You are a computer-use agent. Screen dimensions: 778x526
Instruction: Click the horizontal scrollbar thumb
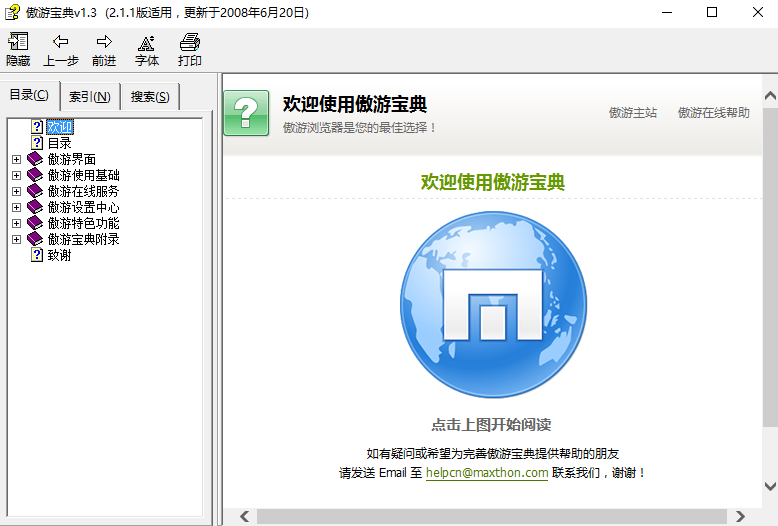(x=492, y=517)
